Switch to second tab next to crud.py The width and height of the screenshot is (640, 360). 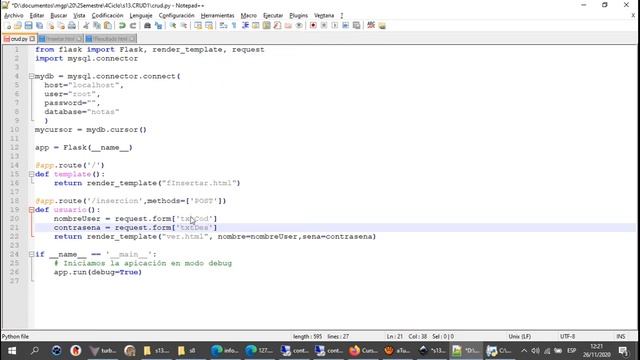(x=60, y=39)
